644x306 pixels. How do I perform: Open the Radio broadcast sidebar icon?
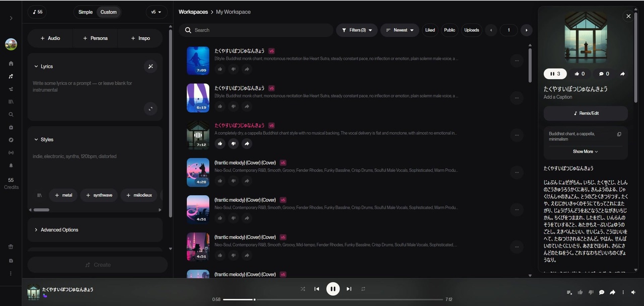11,152
